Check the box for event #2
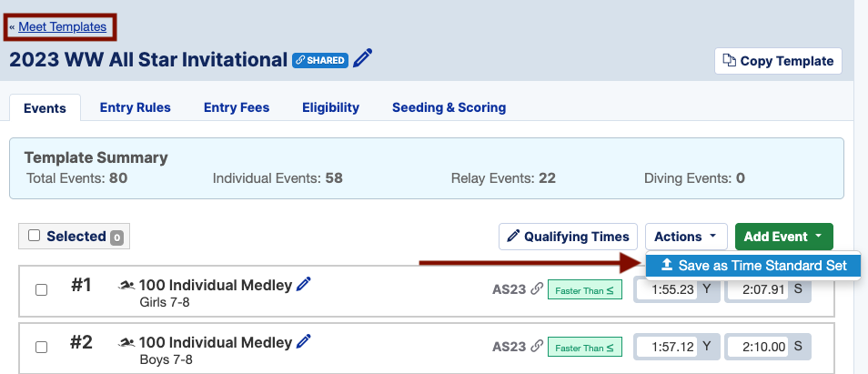868x374 pixels. tap(42, 348)
